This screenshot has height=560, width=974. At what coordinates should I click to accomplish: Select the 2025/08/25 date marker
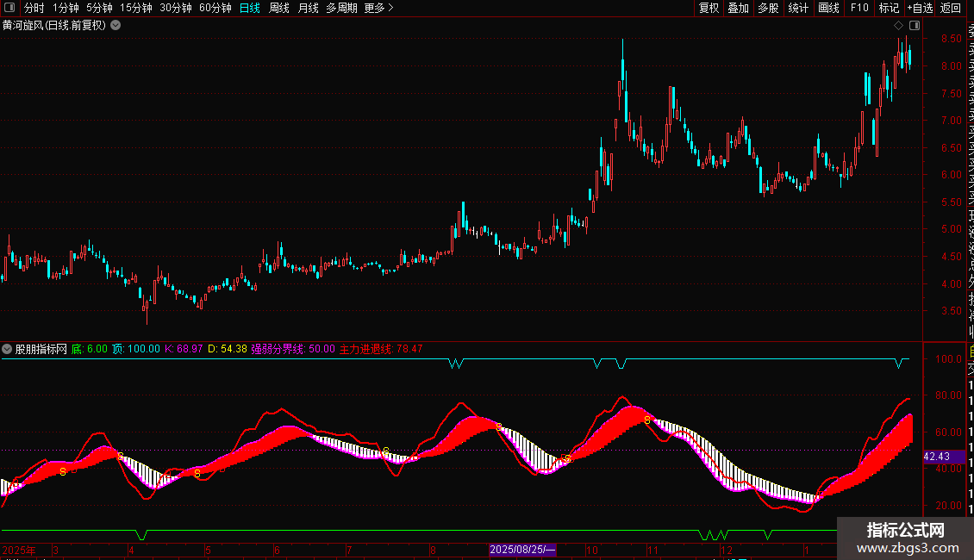pyautogui.click(x=521, y=550)
